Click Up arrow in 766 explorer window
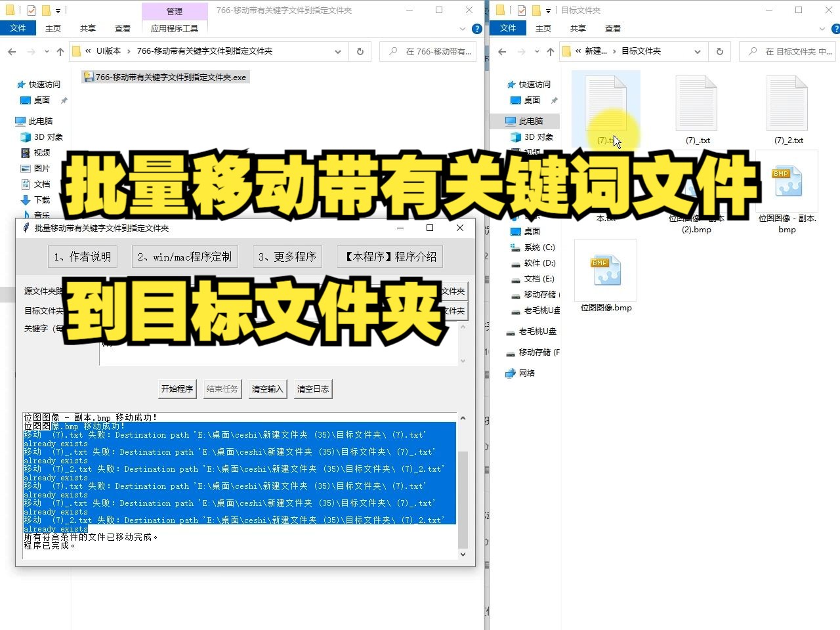 click(60, 51)
